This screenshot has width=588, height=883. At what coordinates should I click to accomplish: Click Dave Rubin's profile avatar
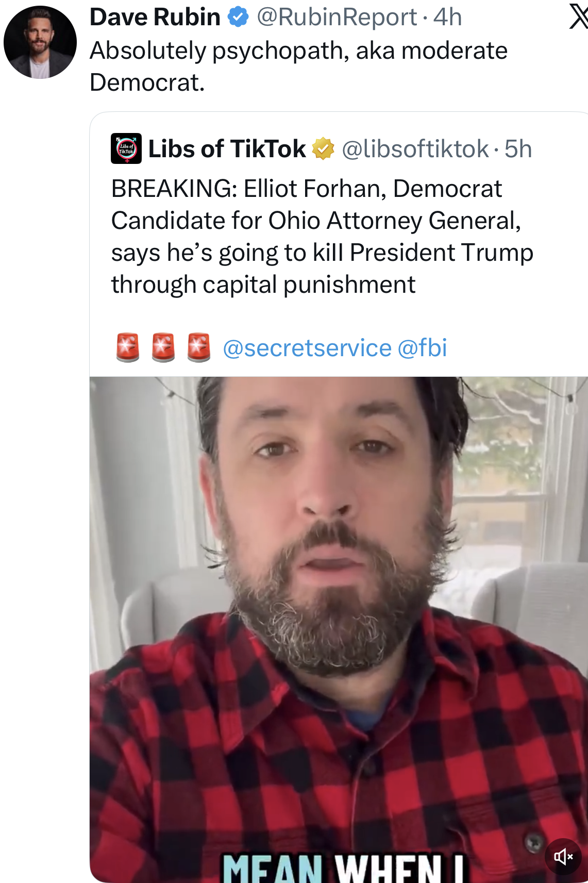[40, 42]
